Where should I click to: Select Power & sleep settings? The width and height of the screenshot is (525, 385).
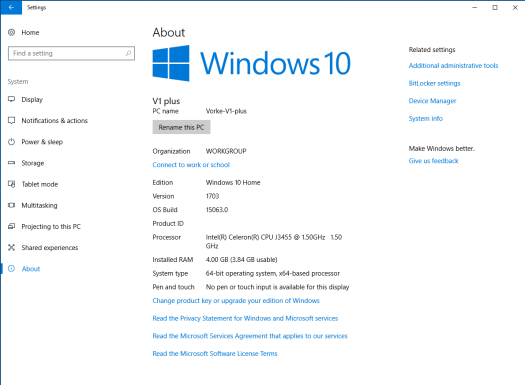pyautogui.click(x=42, y=142)
